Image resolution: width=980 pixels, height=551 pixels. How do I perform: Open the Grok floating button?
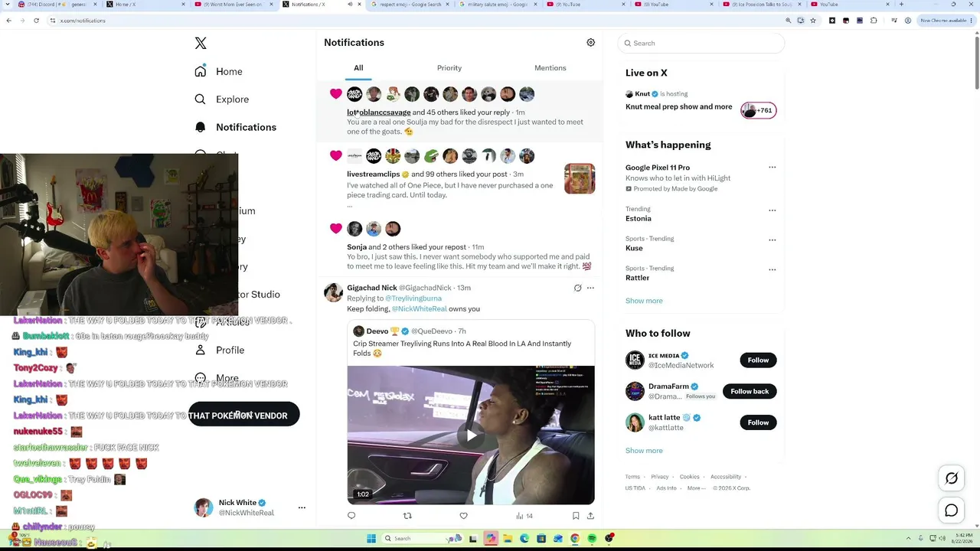952,478
